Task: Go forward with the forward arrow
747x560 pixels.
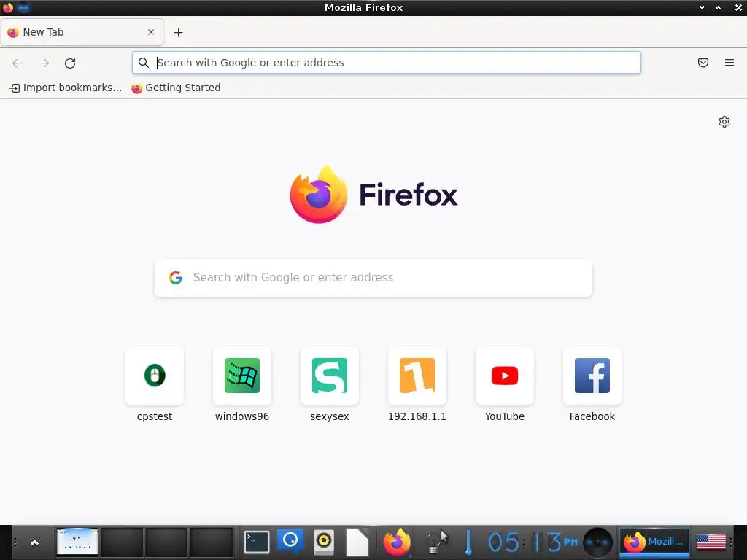Action: point(44,63)
